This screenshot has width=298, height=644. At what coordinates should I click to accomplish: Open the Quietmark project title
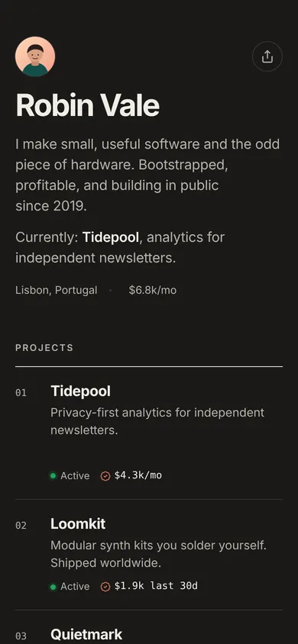coord(86,634)
